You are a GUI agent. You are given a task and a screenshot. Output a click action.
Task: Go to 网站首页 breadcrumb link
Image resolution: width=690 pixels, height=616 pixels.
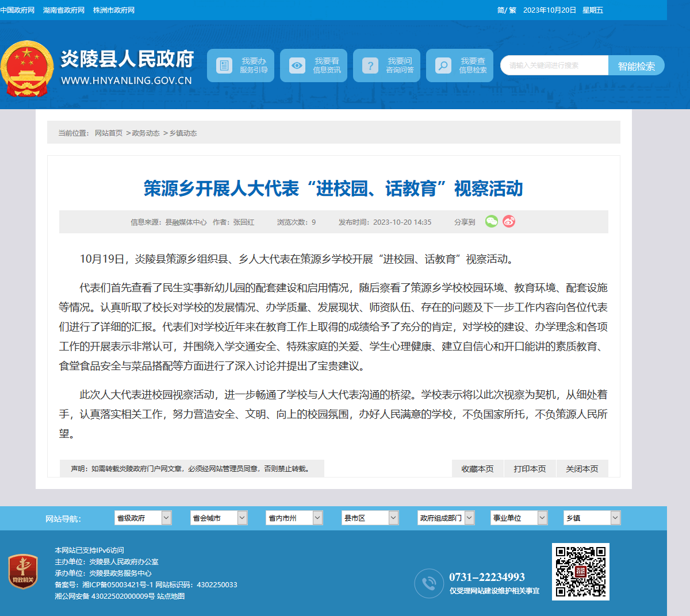coord(109,133)
